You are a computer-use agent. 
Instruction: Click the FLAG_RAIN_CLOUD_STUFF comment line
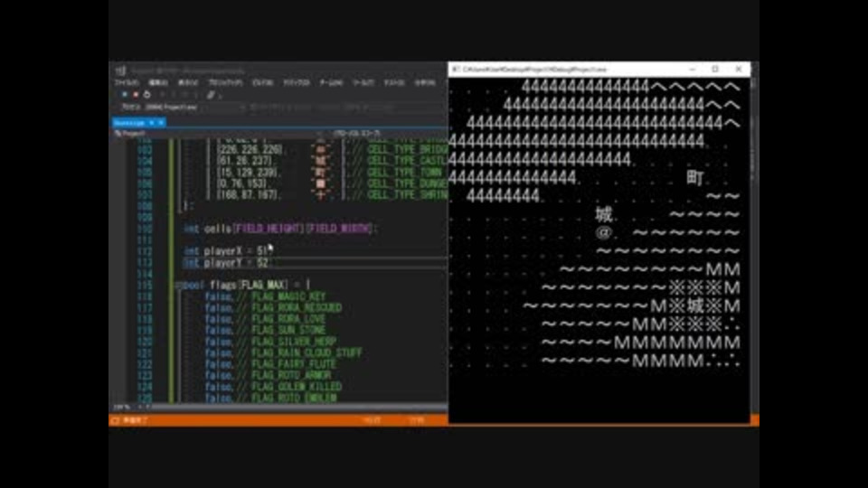tap(283, 353)
